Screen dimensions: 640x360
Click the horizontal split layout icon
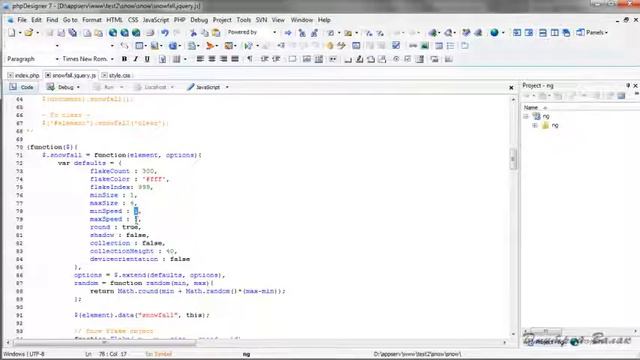point(542,33)
